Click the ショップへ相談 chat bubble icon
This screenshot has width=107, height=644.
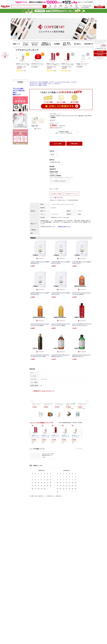point(5,55)
